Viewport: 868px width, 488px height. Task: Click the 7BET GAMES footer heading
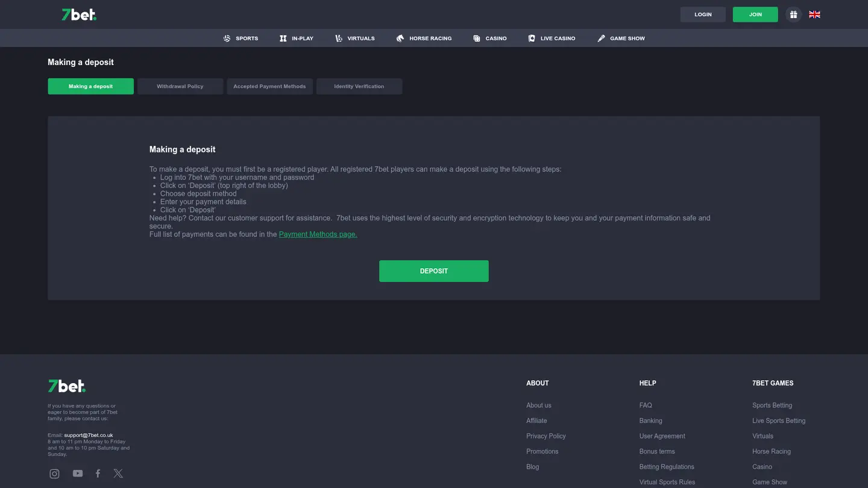[773, 383]
